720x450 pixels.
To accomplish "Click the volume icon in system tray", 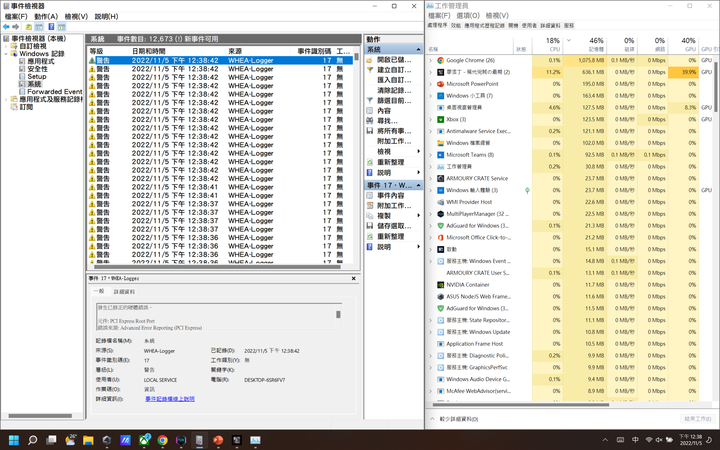I will [x=659, y=440].
